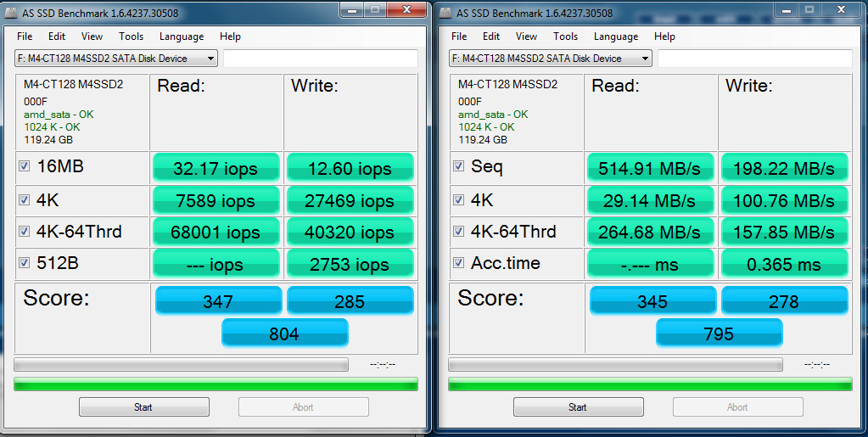
Task: Open the View menu in the MB/s window
Action: click(x=526, y=36)
